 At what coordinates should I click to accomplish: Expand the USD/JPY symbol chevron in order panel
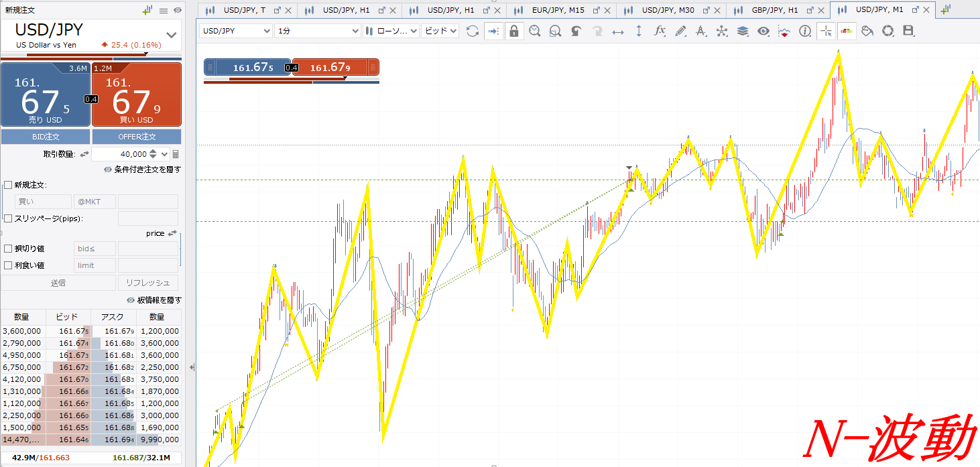(x=172, y=36)
